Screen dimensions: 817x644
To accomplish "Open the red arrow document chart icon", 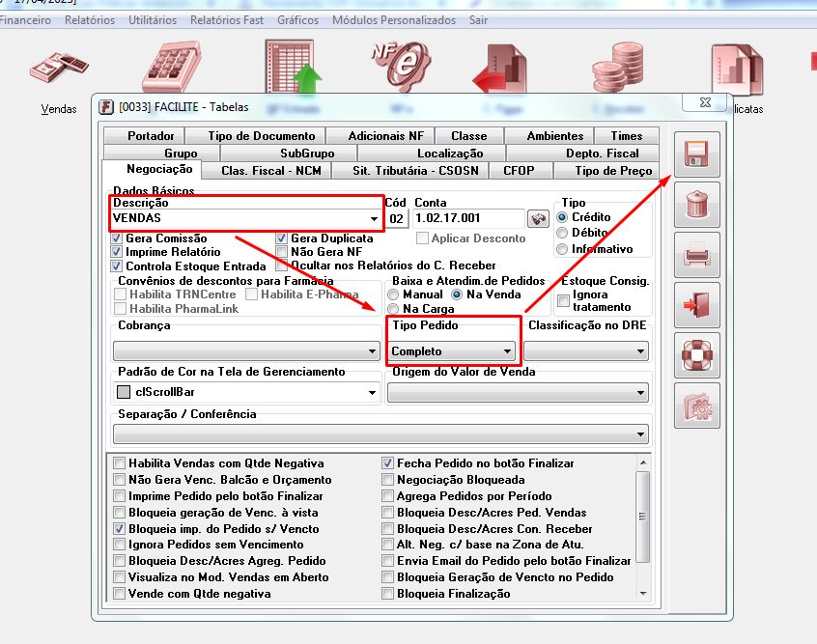I will 499,69.
